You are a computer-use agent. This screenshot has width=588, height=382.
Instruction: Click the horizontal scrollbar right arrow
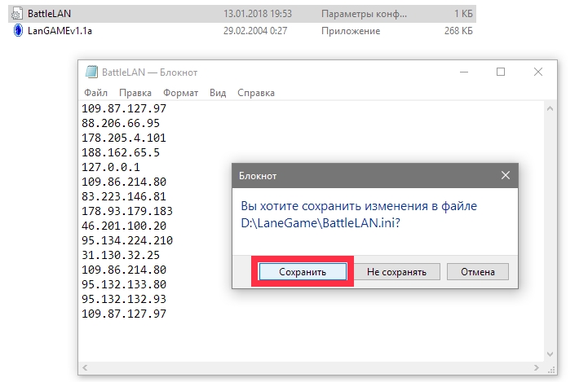coord(537,368)
